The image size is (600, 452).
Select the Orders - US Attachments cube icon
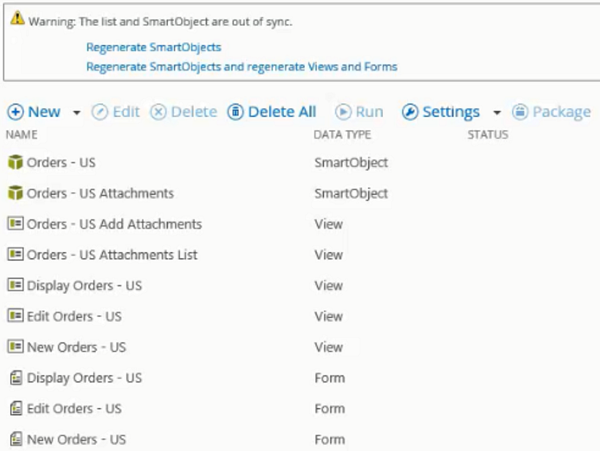pos(15,193)
